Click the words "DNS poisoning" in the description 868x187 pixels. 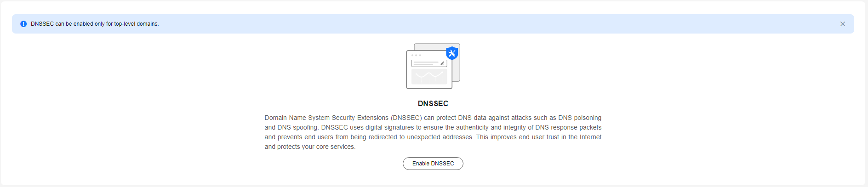coord(580,118)
